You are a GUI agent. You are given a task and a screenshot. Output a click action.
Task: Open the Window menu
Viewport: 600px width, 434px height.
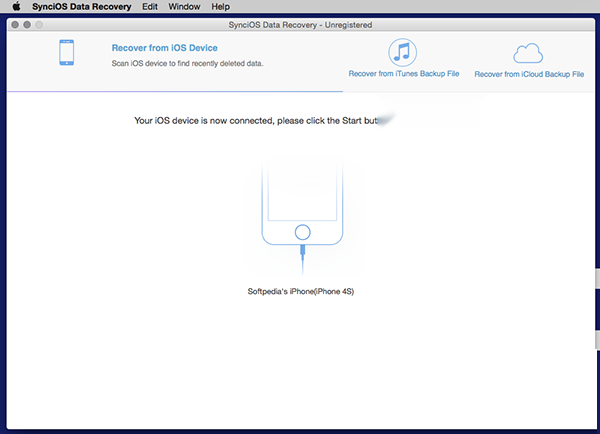click(x=184, y=7)
